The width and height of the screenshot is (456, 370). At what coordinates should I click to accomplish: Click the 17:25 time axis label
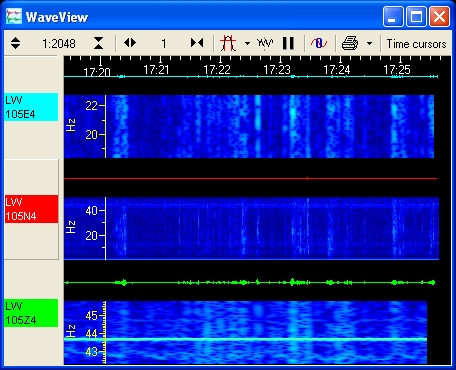[397, 70]
